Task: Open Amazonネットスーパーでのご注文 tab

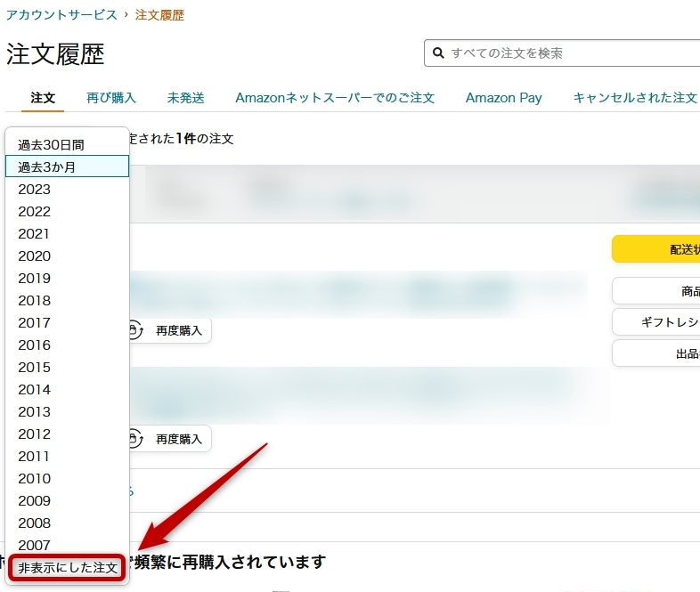Action: 335,98
